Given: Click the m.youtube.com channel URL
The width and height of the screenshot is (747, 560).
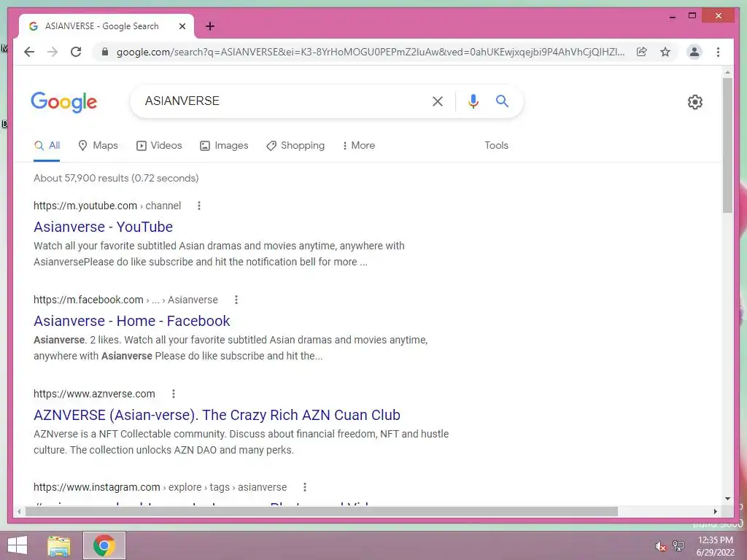Looking at the screenshot, I should (107, 206).
